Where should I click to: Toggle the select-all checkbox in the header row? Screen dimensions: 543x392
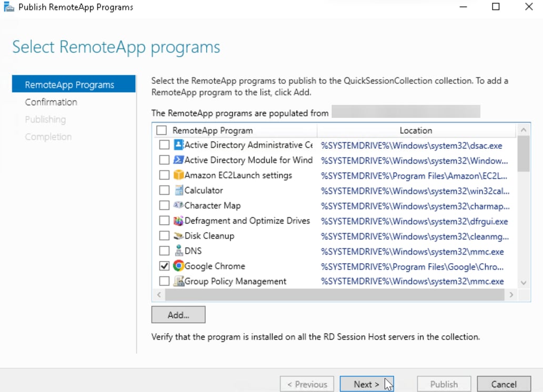[x=164, y=129]
